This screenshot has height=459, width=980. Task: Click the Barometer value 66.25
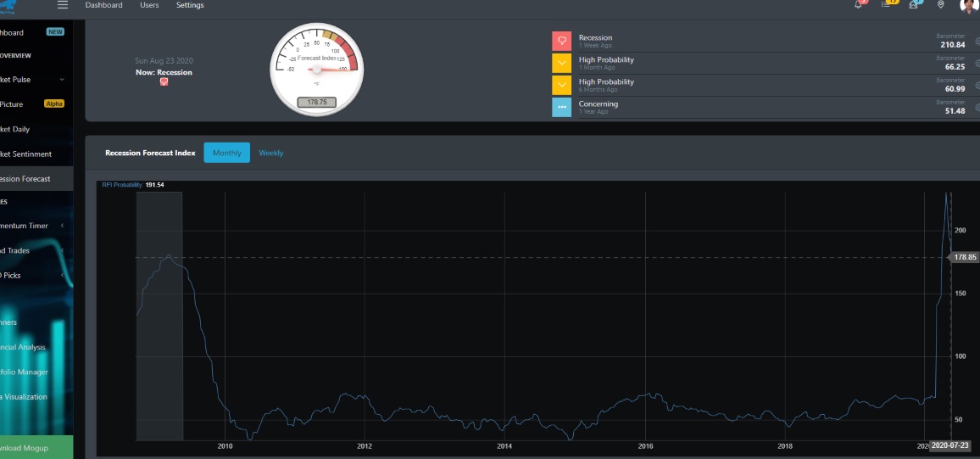click(955, 67)
